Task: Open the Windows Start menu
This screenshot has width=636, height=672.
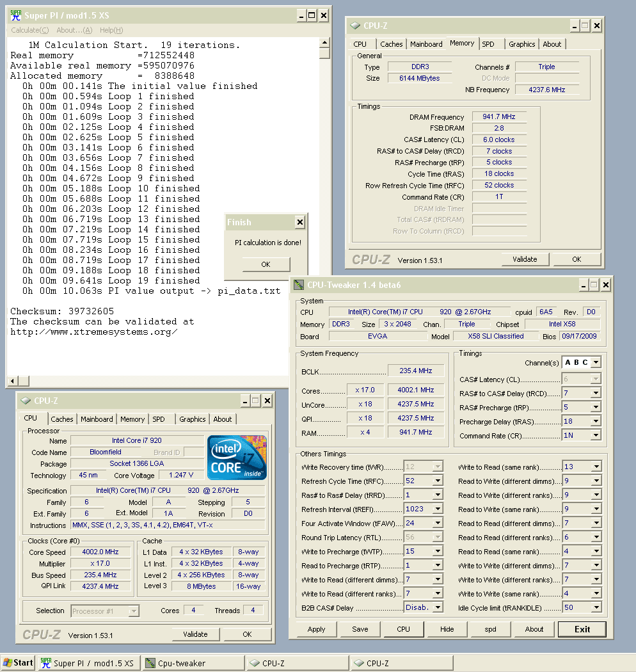Action: pyautogui.click(x=17, y=663)
